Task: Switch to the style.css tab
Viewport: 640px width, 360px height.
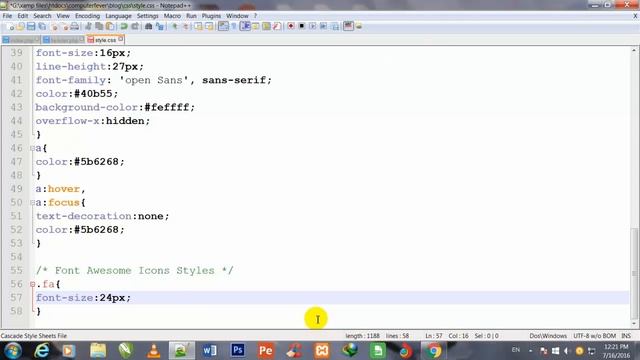Action: (105, 40)
